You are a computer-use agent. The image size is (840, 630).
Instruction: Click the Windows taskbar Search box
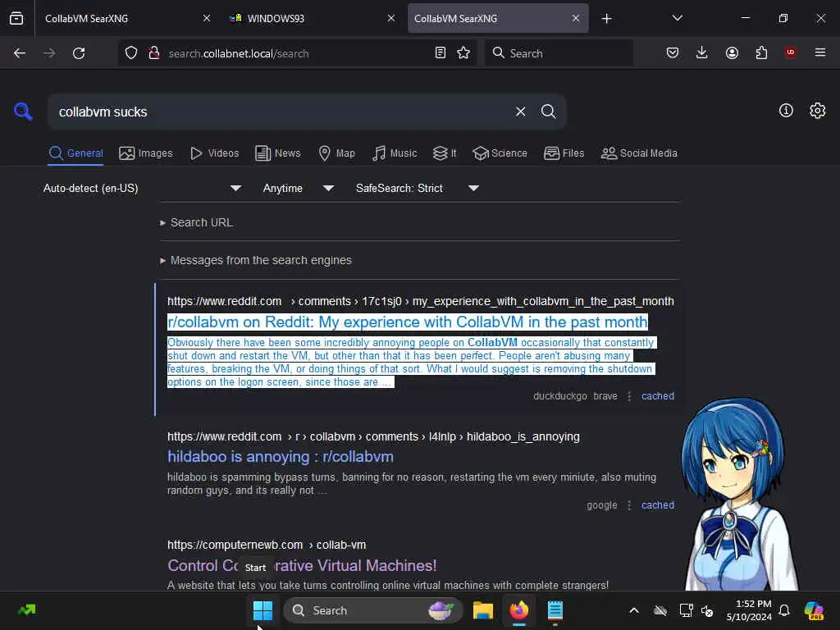click(373, 610)
